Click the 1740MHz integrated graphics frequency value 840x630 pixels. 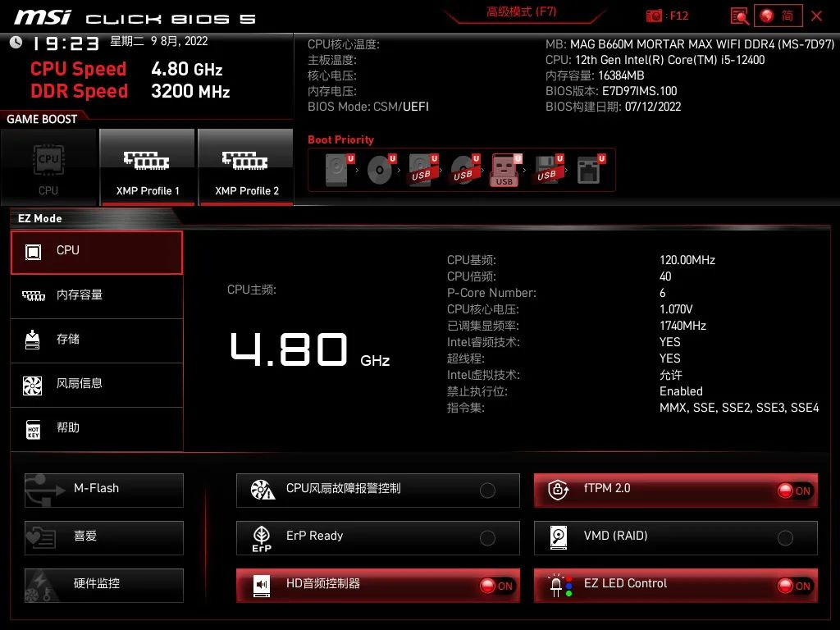click(682, 326)
